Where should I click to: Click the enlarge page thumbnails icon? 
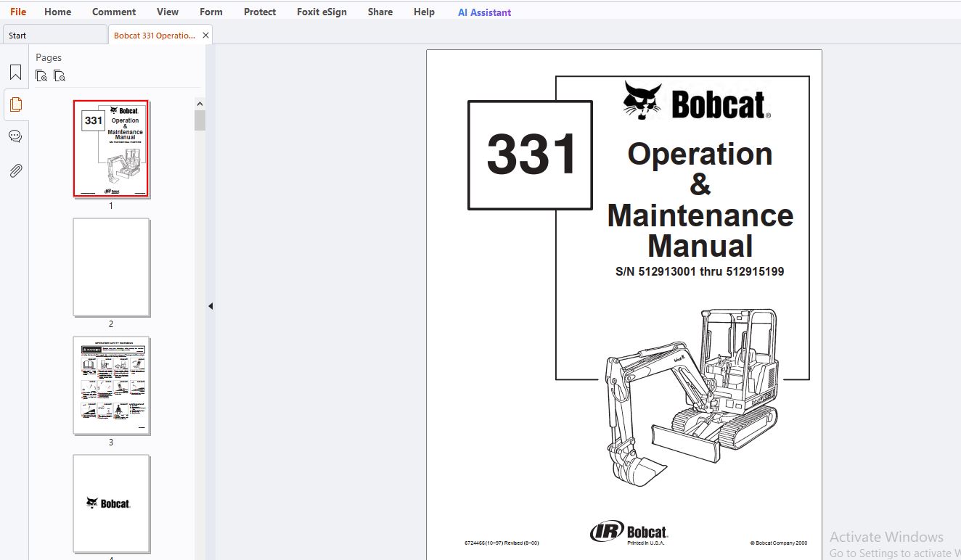tap(41, 75)
